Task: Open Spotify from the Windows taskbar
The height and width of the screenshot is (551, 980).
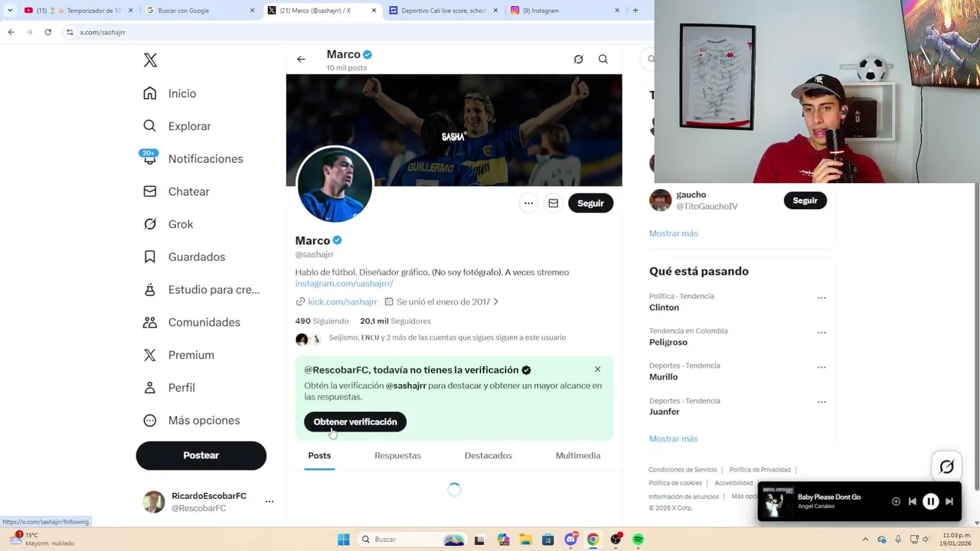Action: (638, 540)
